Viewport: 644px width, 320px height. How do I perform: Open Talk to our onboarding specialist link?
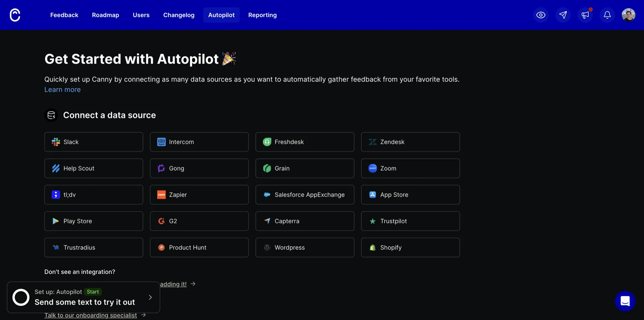point(91,315)
